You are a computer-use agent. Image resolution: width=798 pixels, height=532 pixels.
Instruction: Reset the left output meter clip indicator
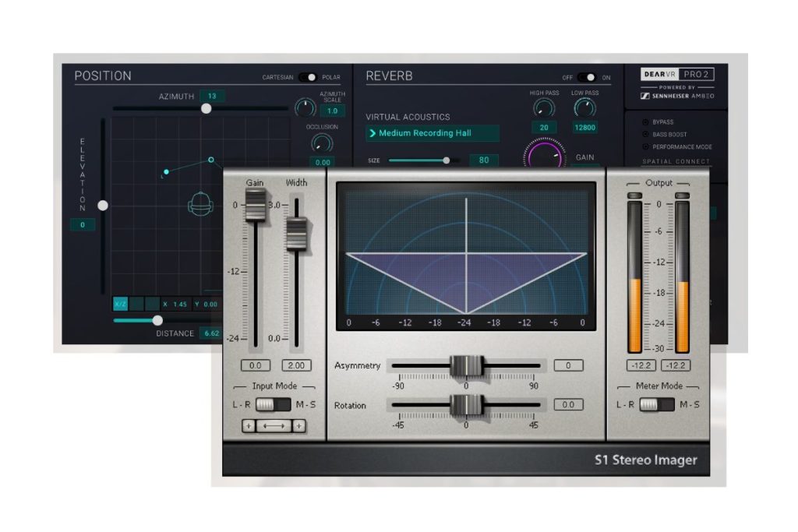point(634,196)
